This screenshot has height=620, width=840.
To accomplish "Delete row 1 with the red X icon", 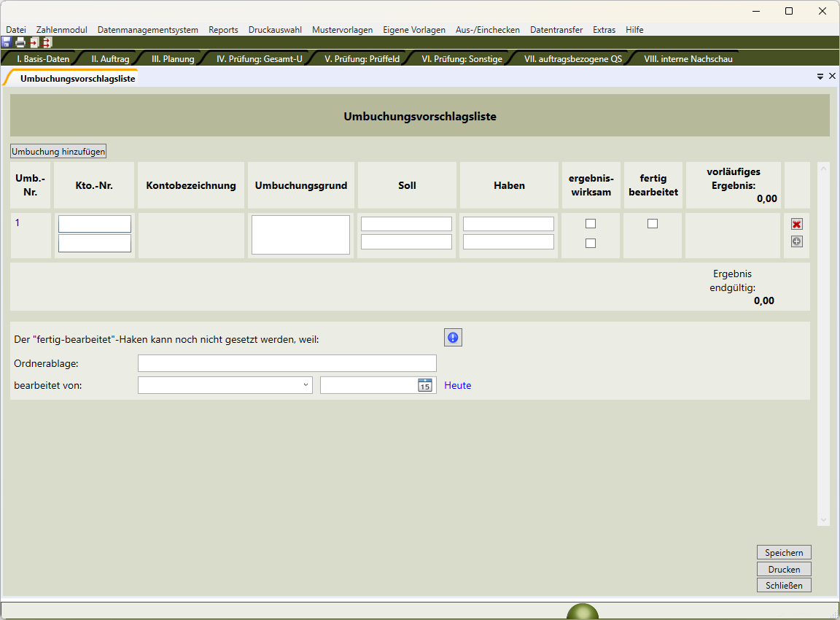I will coord(797,225).
